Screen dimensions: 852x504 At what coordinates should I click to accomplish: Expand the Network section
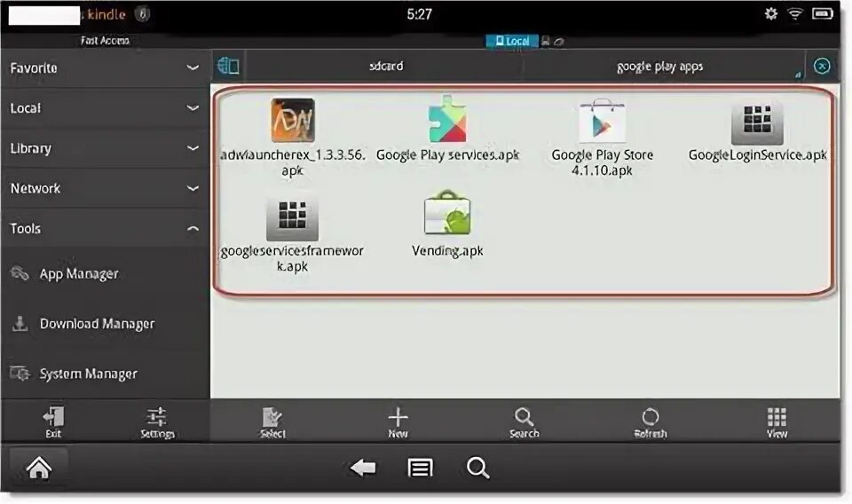click(105, 188)
